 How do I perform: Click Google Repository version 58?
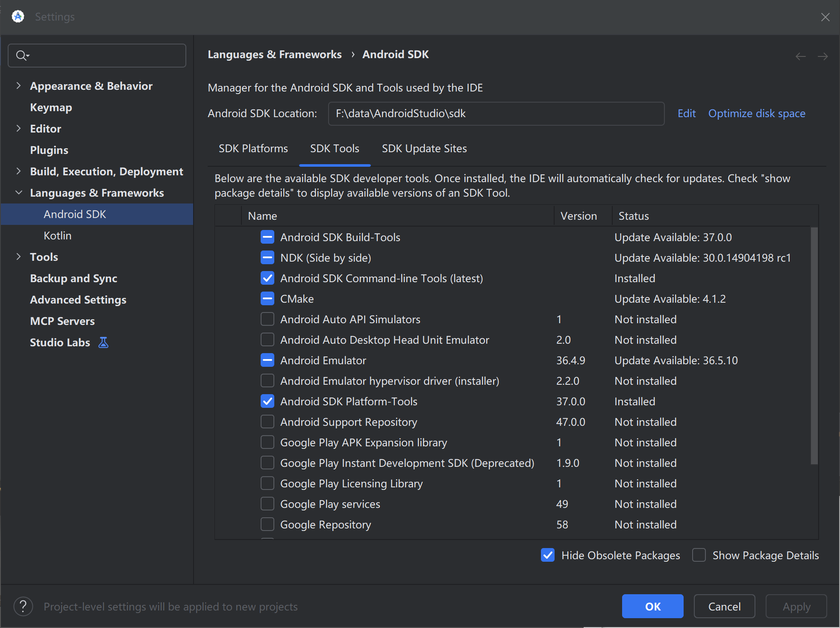tap(562, 525)
